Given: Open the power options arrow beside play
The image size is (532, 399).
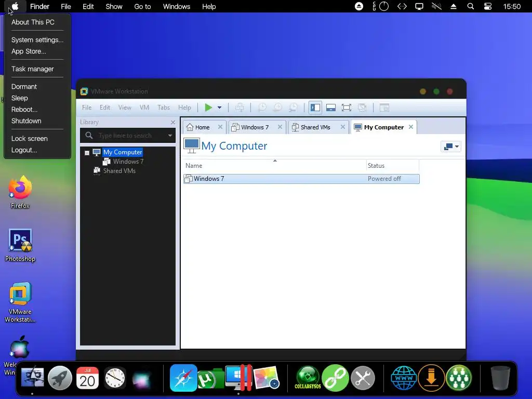Looking at the screenshot, I should pyautogui.click(x=220, y=108).
